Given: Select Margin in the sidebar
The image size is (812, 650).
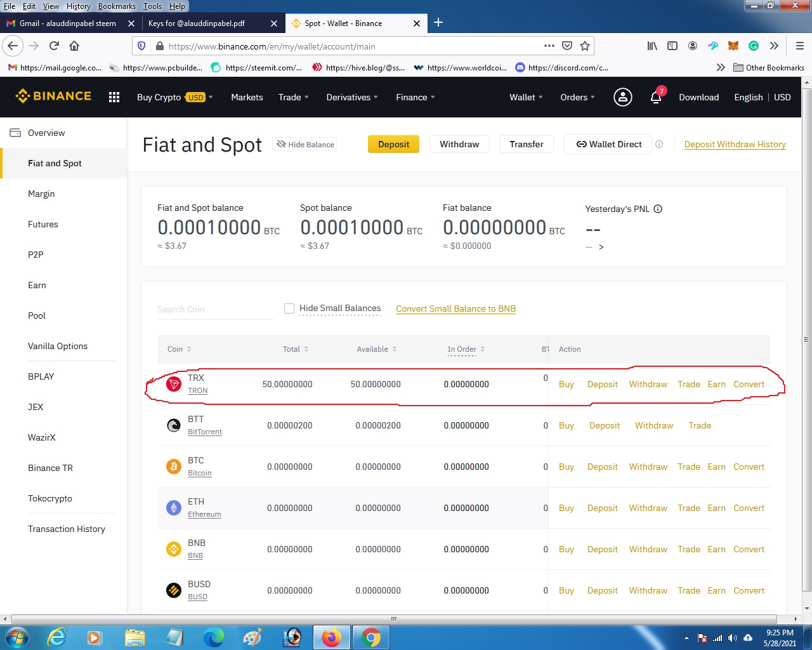Looking at the screenshot, I should (x=63, y=194).
